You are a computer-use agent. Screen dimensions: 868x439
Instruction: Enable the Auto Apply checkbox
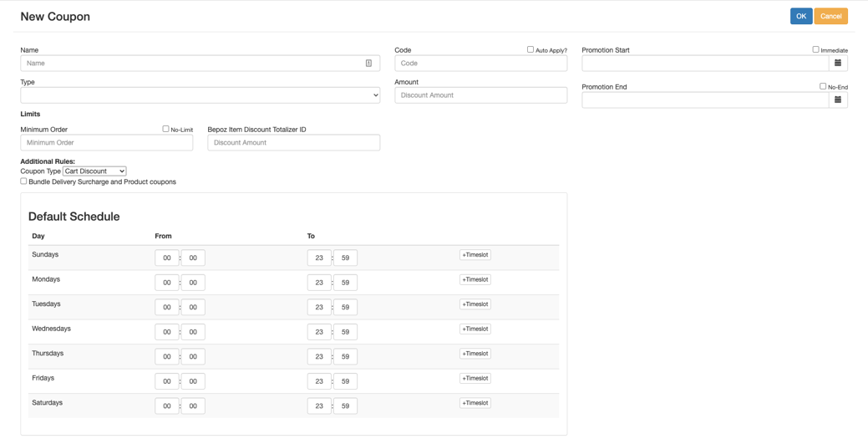click(530, 49)
